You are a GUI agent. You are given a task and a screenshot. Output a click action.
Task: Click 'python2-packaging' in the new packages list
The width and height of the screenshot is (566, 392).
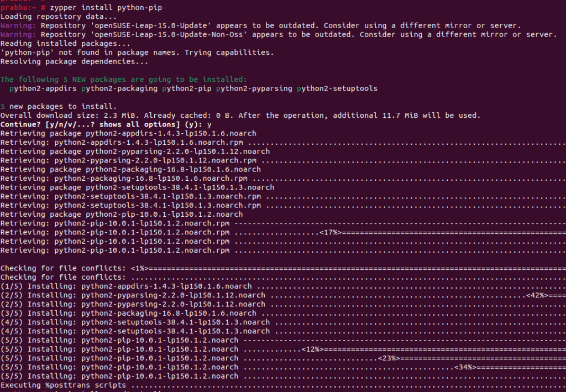(119, 88)
